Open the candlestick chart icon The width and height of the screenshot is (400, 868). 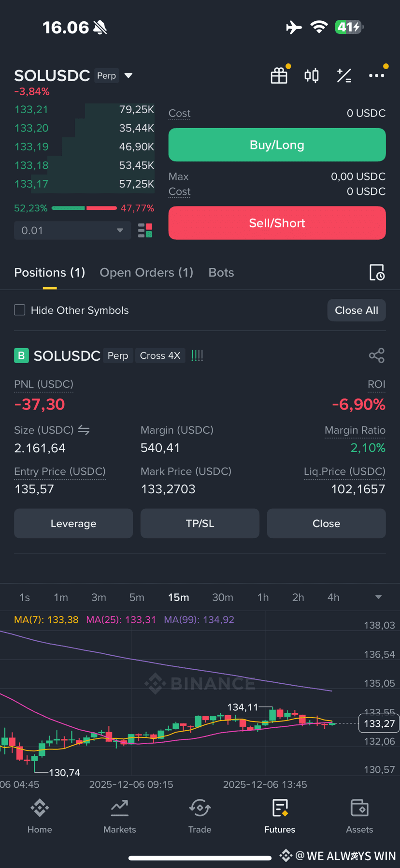(312, 75)
